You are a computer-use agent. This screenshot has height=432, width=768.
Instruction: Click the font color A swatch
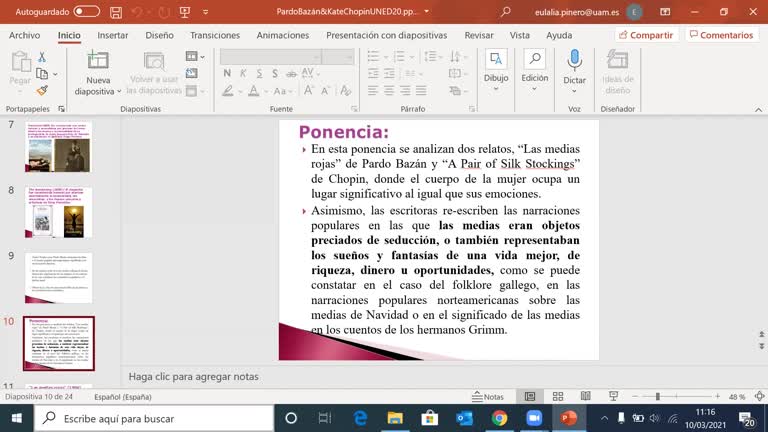253,91
